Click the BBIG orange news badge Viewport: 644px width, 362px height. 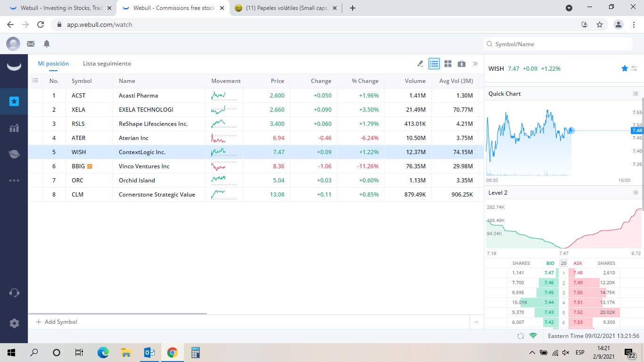coord(90,166)
